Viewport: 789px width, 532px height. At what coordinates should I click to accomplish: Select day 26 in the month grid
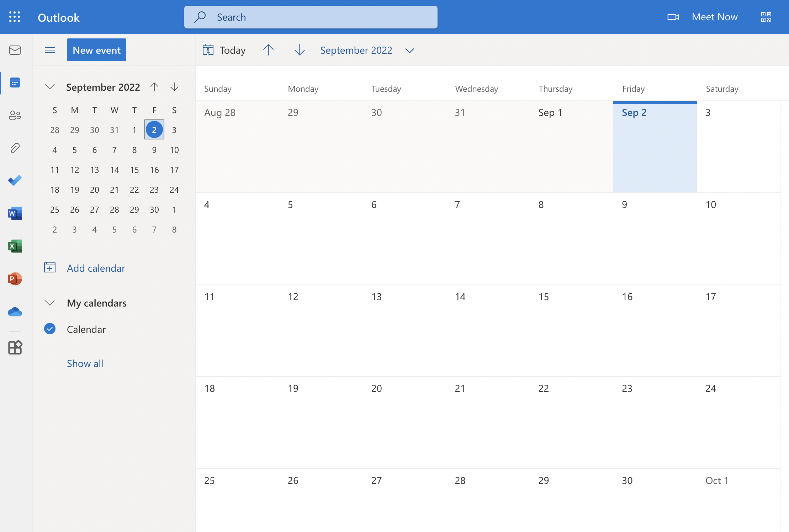[x=321, y=500]
